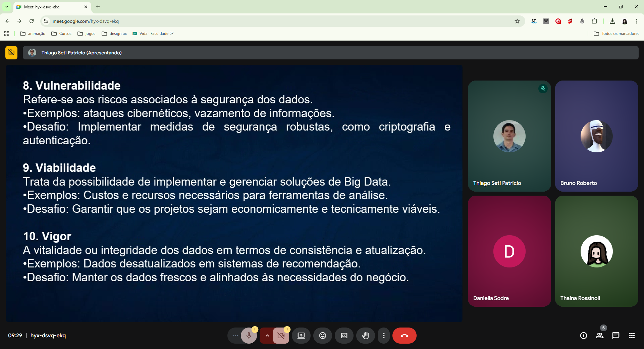
Task: Open the Chrome three-dot menu
Action: 637,21
